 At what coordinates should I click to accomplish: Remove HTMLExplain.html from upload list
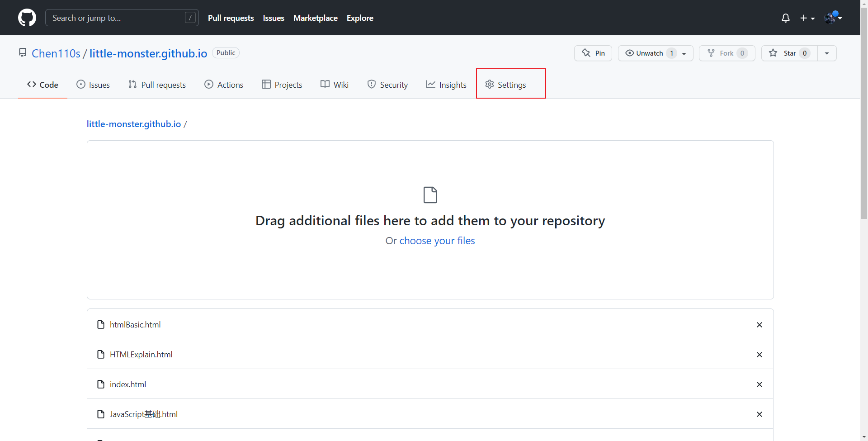(759, 355)
